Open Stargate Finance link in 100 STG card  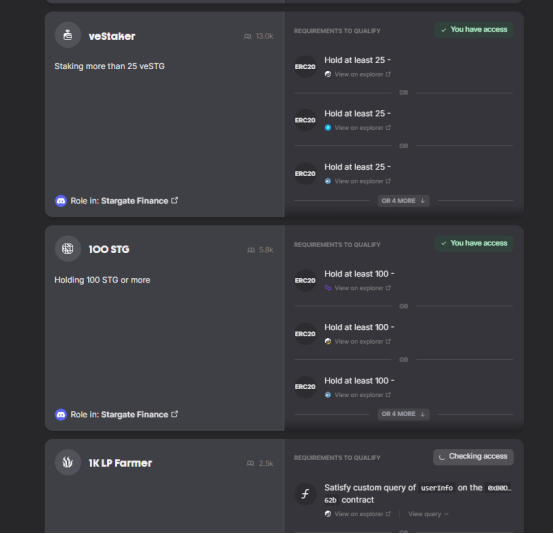(x=135, y=414)
